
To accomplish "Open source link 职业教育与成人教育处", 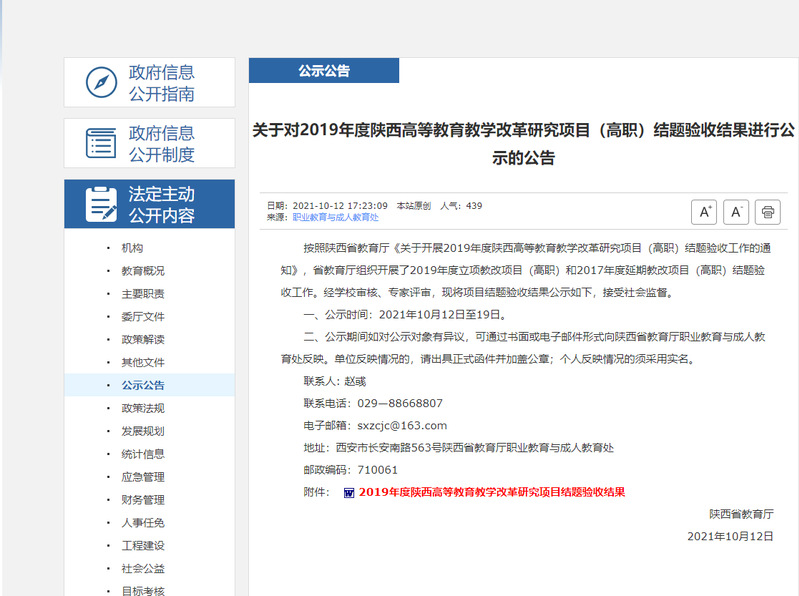I will coord(335,217).
